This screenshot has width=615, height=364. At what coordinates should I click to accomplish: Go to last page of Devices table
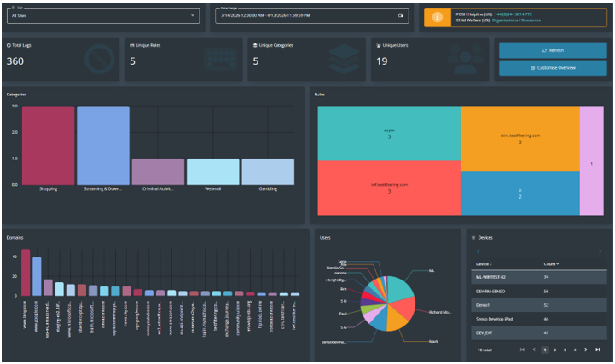tap(597, 350)
